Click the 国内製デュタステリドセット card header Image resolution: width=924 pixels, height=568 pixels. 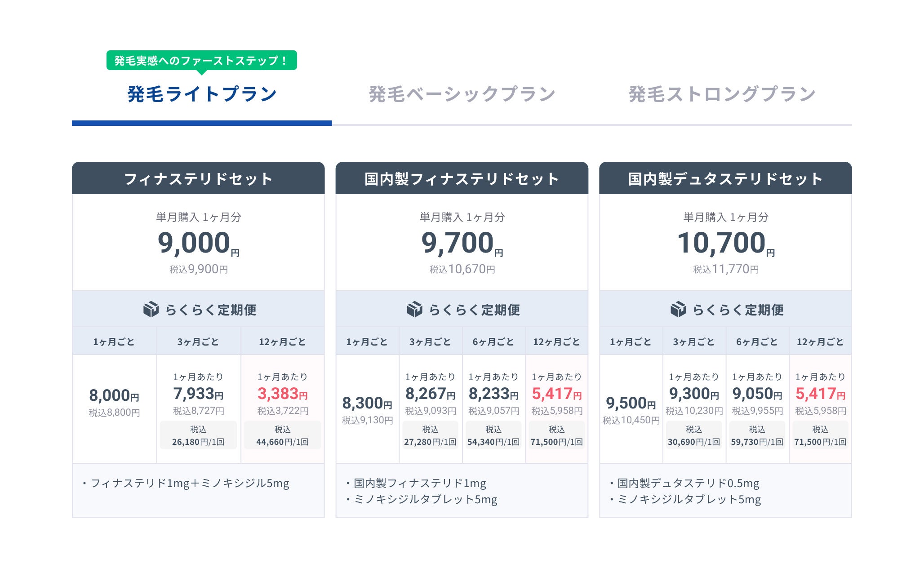[725, 179]
